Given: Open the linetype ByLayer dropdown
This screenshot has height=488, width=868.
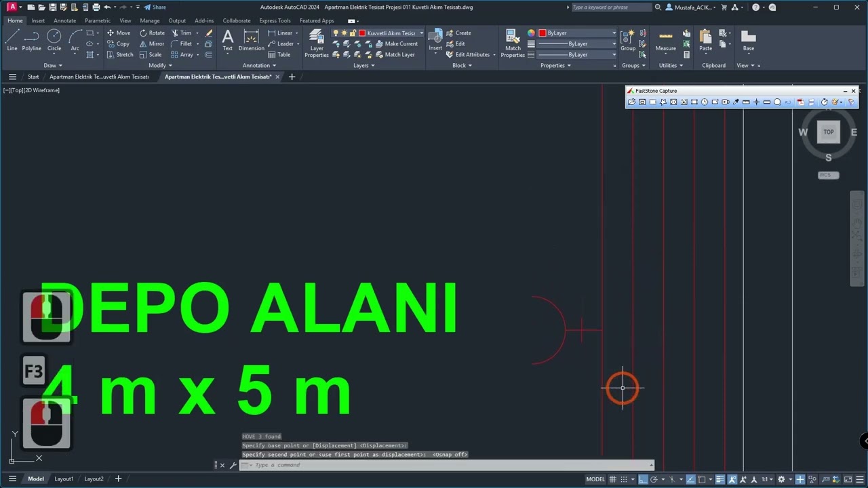Looking at the screenshot, I should [578, 54].
